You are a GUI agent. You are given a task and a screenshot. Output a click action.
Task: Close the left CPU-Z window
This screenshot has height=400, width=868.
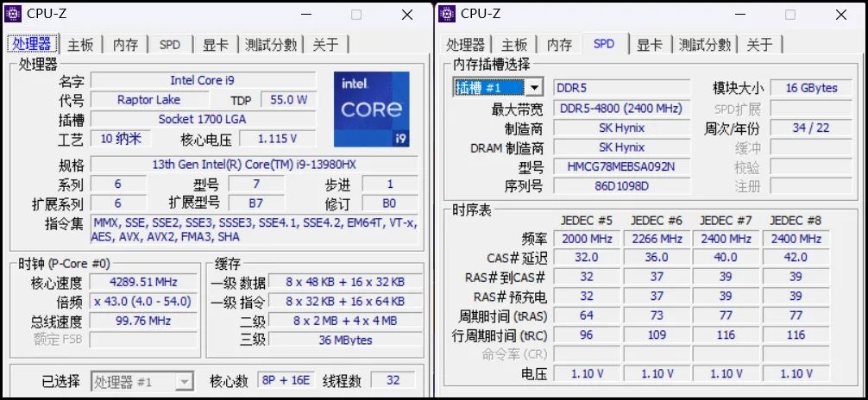407,15
